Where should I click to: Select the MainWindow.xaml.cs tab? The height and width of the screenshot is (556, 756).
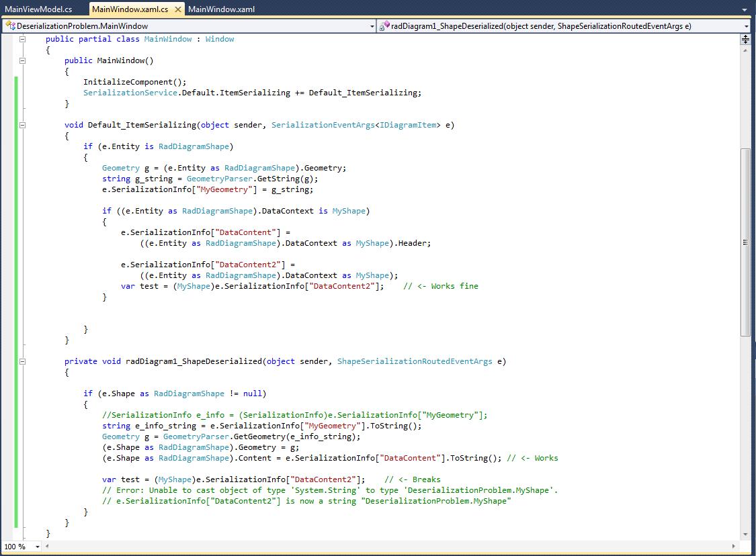(130, 9)
